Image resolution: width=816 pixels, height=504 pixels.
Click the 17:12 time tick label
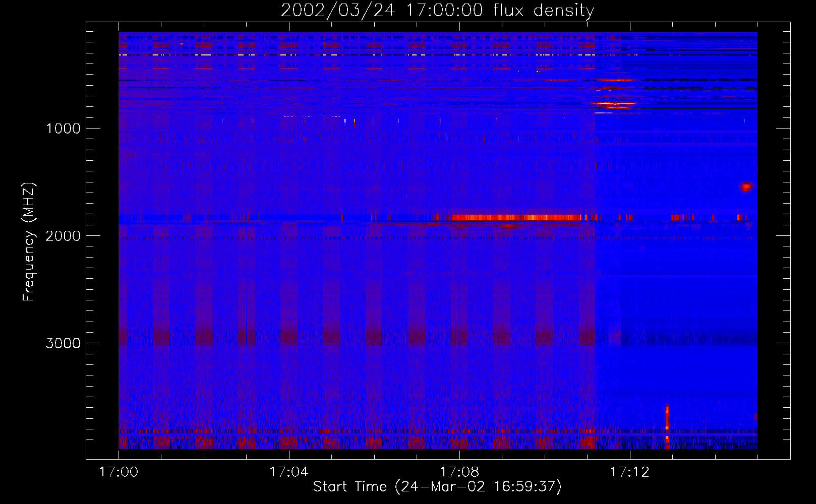630,472
